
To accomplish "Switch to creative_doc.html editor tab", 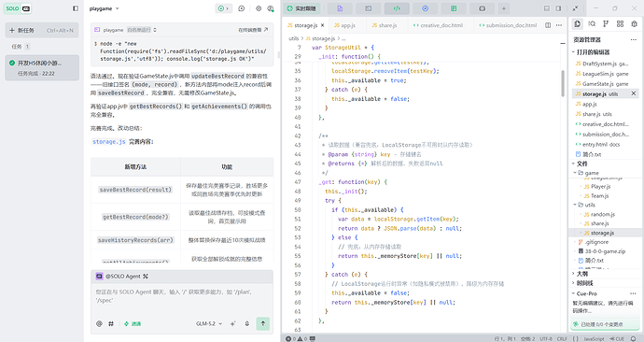I will click(438, 25).
